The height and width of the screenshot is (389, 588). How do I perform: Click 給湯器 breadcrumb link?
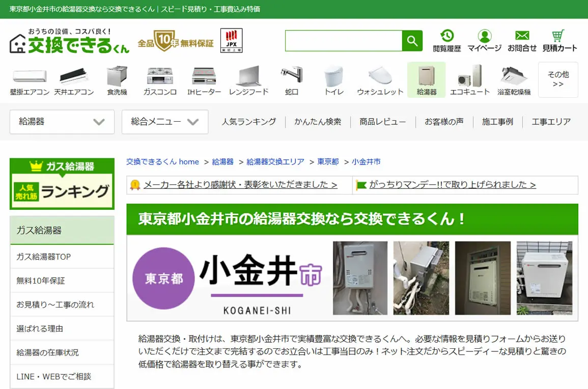point(223,162)
